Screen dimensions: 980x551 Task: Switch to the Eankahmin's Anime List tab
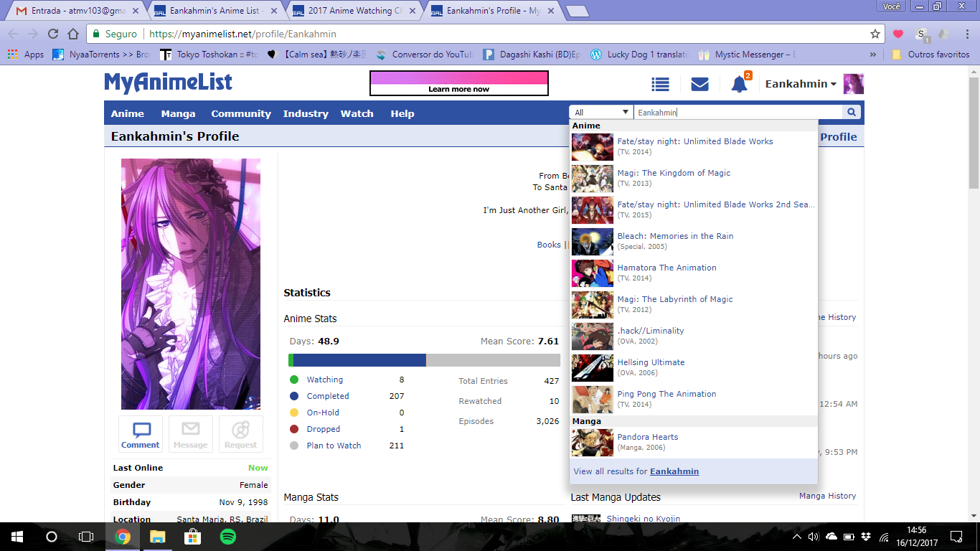click(216, 11)
